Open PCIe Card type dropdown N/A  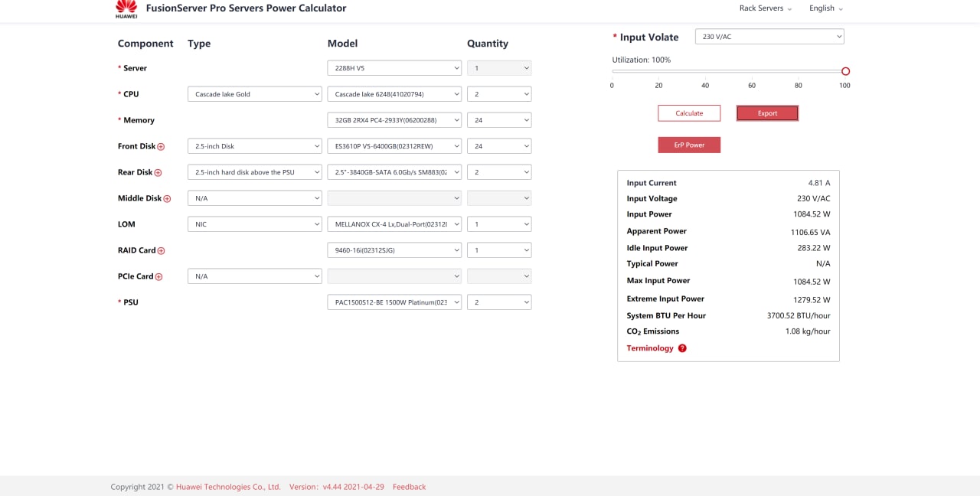(255, 276)
